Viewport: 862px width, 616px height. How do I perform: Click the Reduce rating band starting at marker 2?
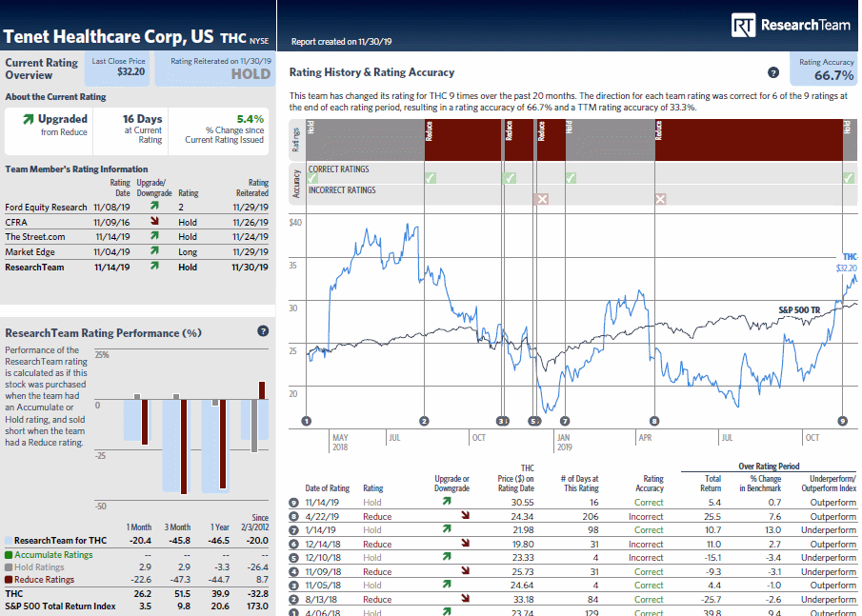coord(463,140)
